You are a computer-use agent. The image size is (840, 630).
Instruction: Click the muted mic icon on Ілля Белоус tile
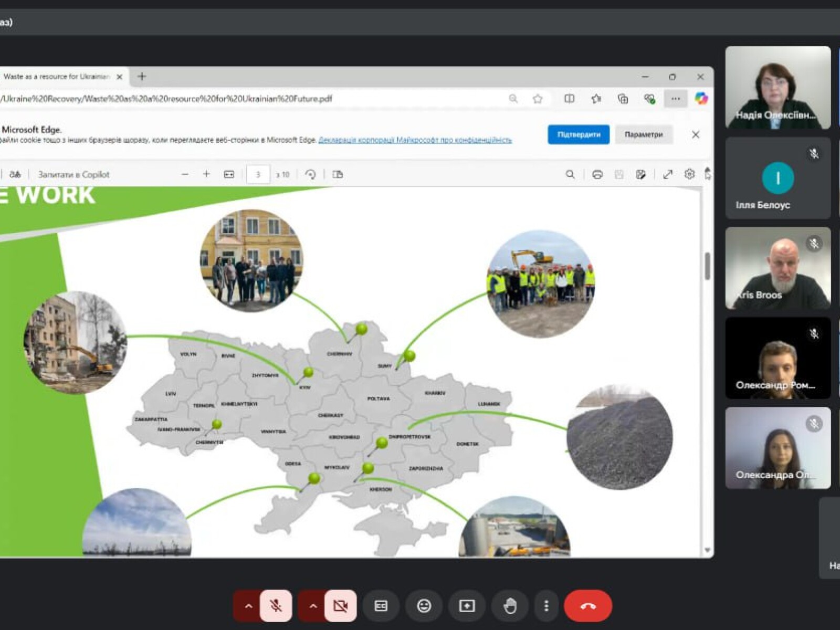pyautogui.click(x=814, y=153)
